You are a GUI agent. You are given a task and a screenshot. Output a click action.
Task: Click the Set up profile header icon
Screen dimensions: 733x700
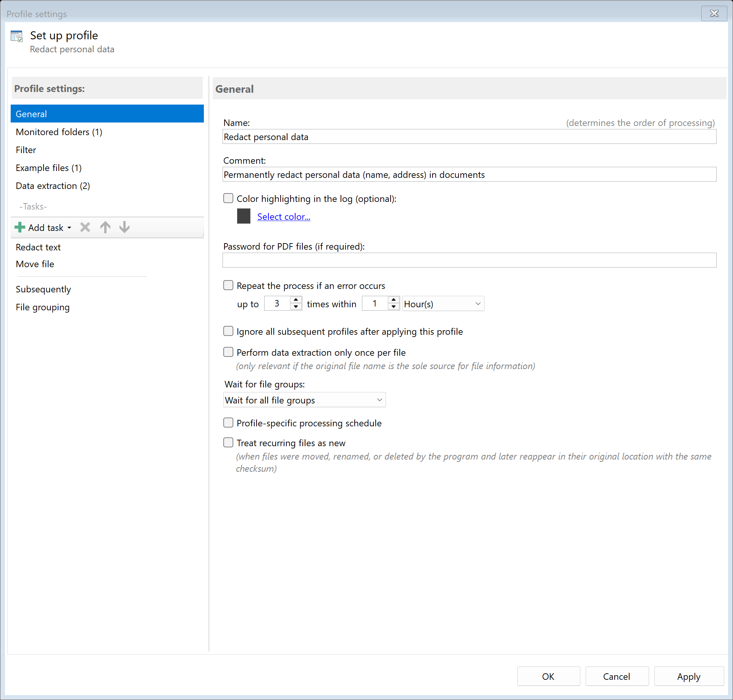(x=17, y=36)
